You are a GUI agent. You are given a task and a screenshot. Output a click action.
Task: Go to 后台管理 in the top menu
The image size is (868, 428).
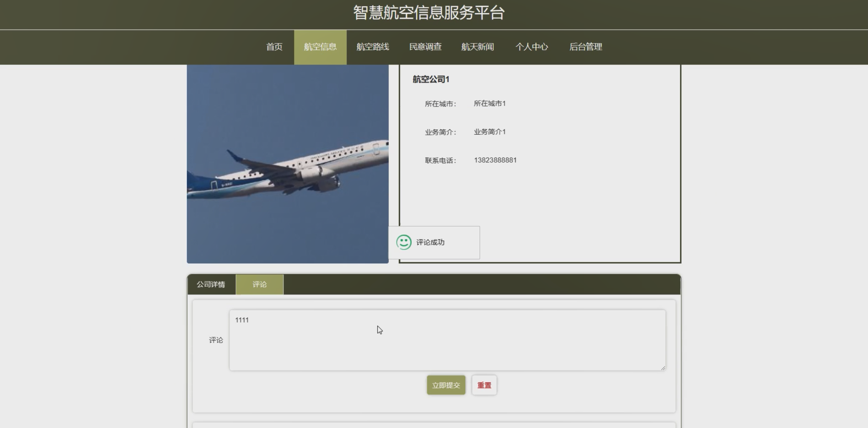point(585,47)
